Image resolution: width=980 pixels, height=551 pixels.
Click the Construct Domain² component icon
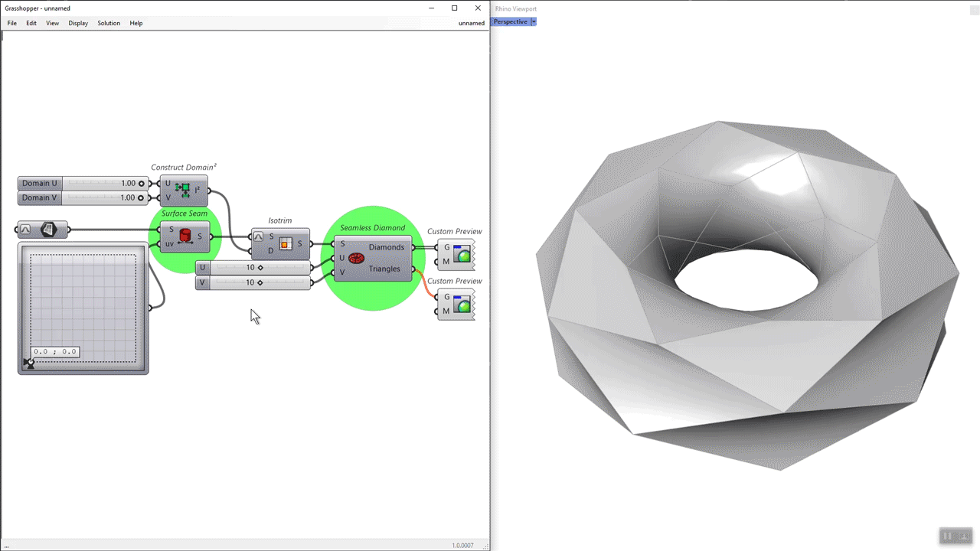pyautogui.click(x=186, y=188)
